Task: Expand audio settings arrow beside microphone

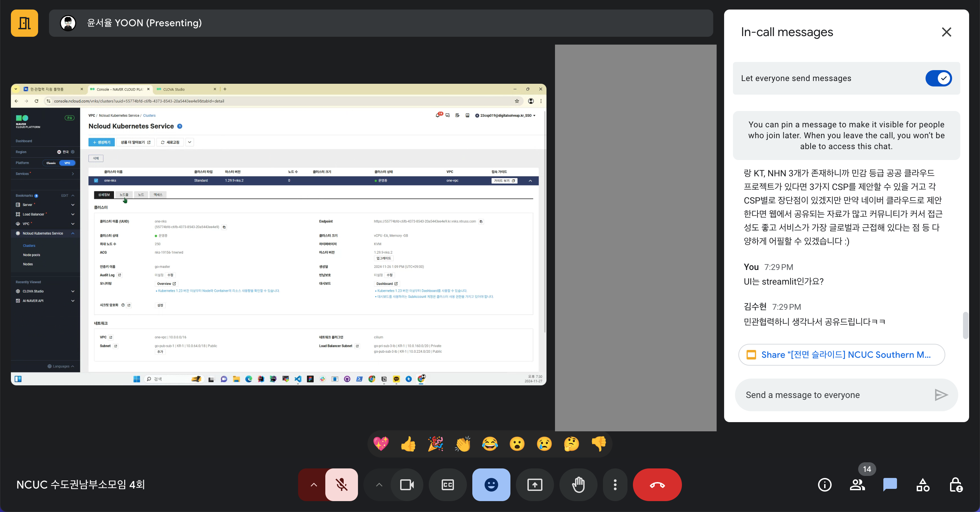Action: 313,484
